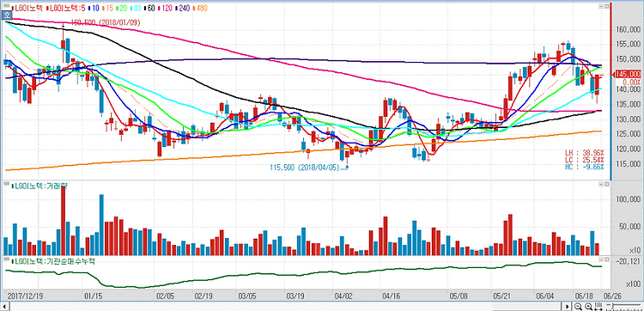Select the 33-day moving average legend

136,9
